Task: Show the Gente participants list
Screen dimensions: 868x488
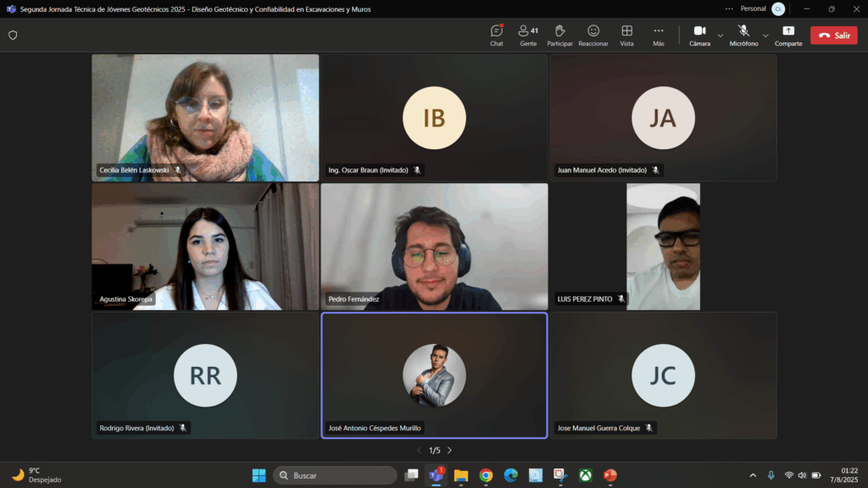Action: click(528, 35)
